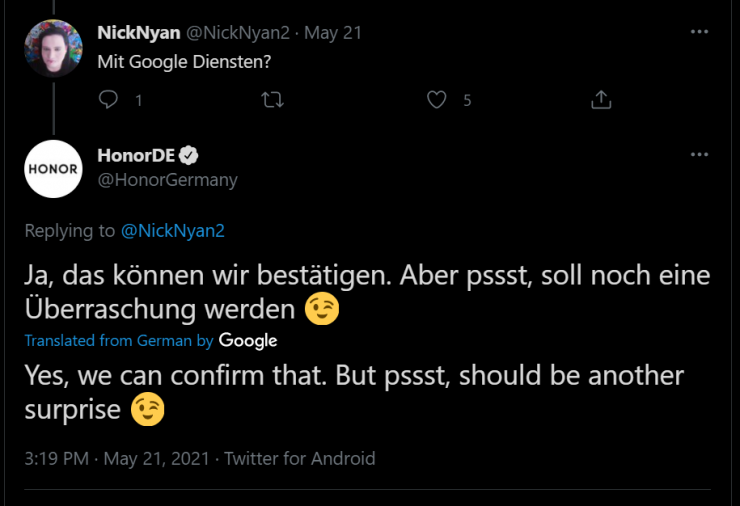740x506 pixels.
Task: Click Translated from German by Google
Action: point(118,341)
